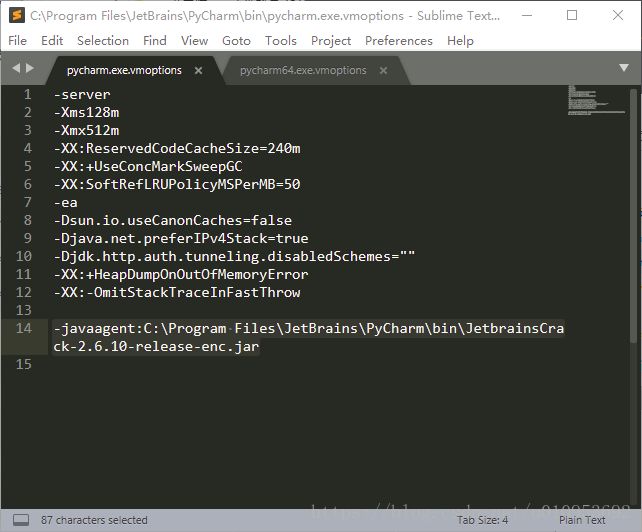Click line number 1 in gutter
Screen dimensions: 642x532
(27, 95)
